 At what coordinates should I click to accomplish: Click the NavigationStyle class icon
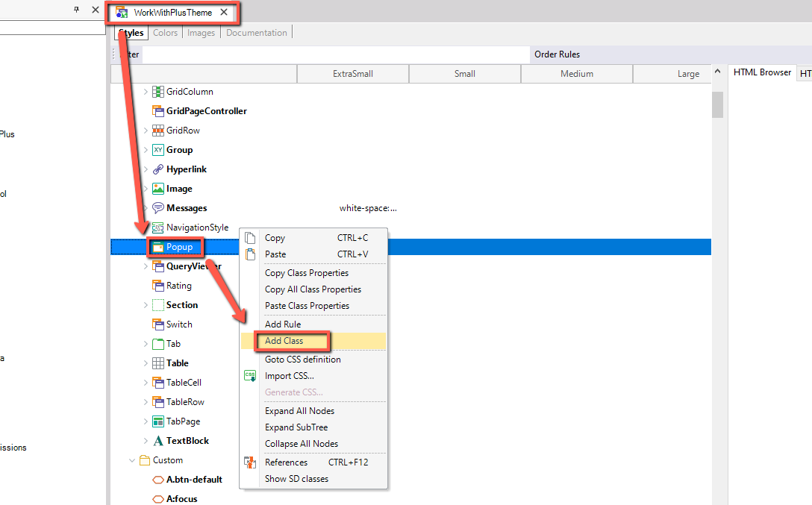(x=157, y=227)
